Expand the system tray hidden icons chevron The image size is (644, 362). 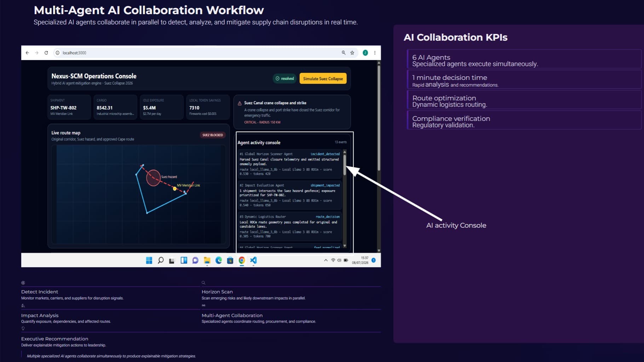326,260
